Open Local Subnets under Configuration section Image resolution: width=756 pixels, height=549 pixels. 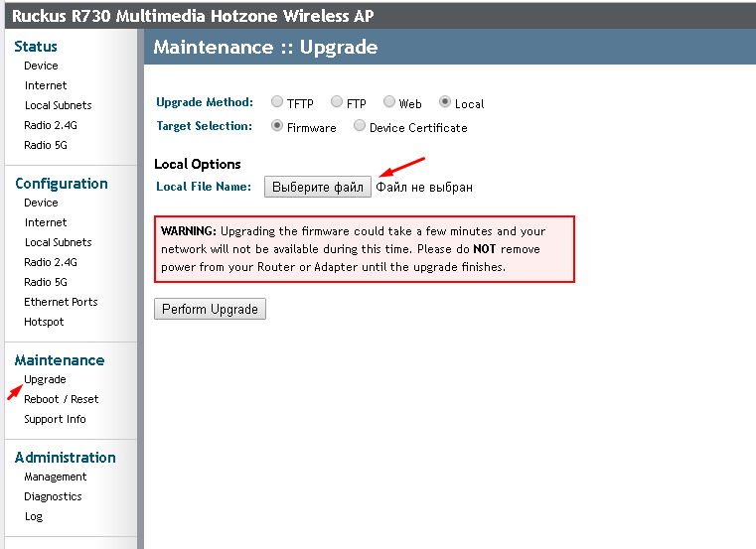pyautogui.click(x=59, y=242)
